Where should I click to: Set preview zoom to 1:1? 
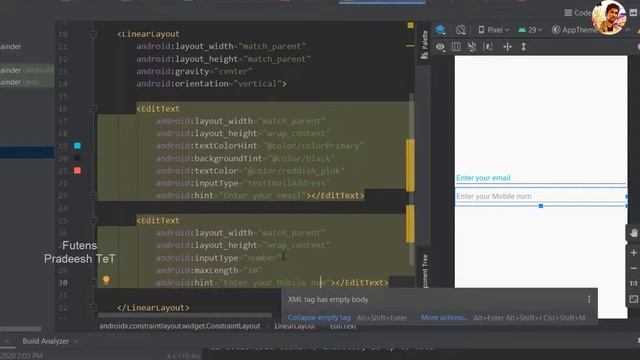coord(633,284)
